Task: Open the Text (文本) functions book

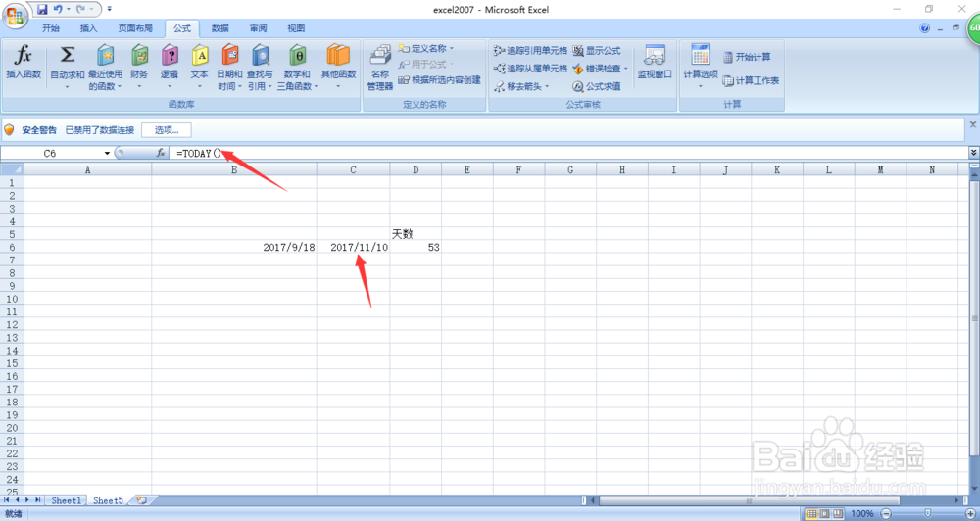Action: pos(199,68)
